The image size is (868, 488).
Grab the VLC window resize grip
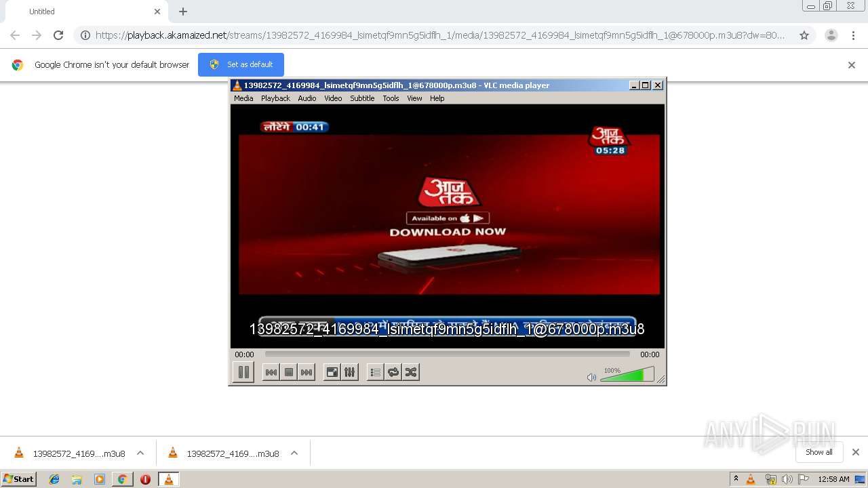pyautogui.click(x=660, y=380)
